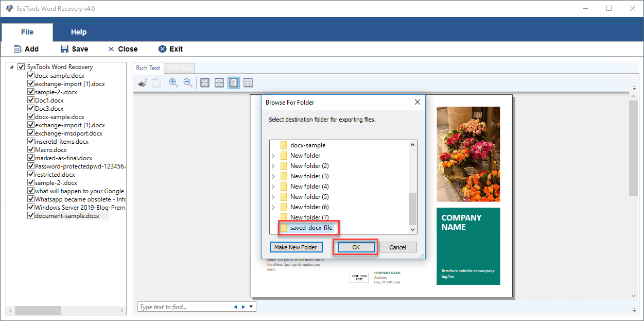Click the file tree scroll right arrow
644x321 pixels.
(123, 310)
